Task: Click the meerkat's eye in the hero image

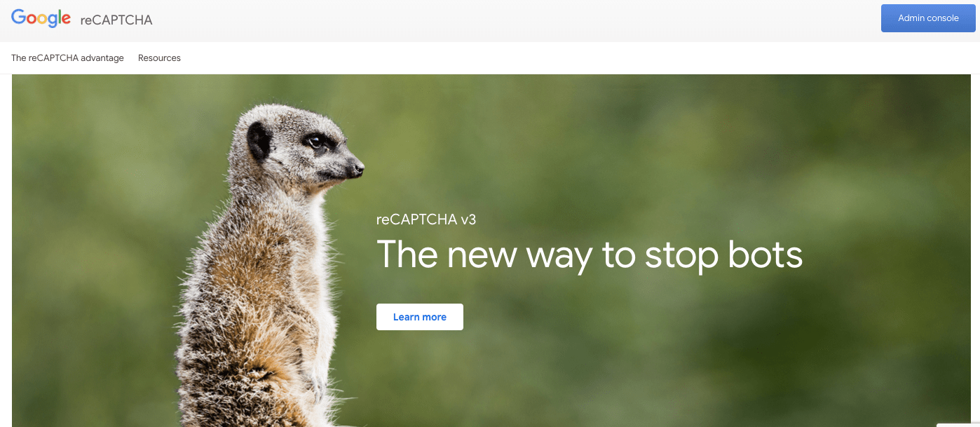Action: [x=316, y=142]
